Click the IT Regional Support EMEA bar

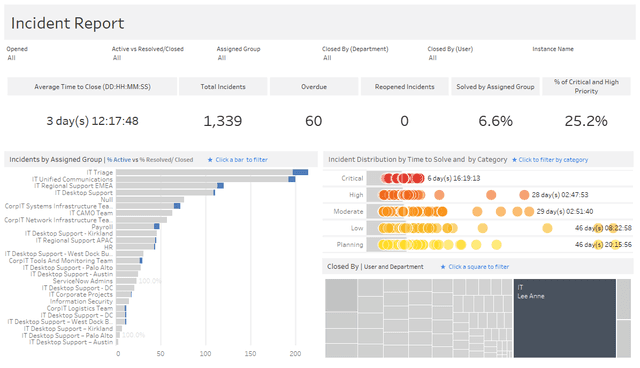pyautogui.click(x=170, y=186)
